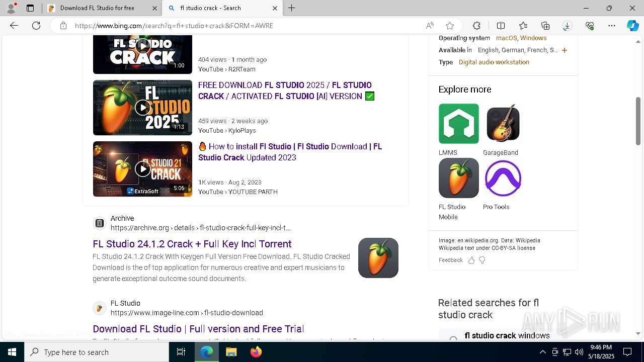
Task: Open Downloads icon in toolbar
Action: [x=567, y=26]
